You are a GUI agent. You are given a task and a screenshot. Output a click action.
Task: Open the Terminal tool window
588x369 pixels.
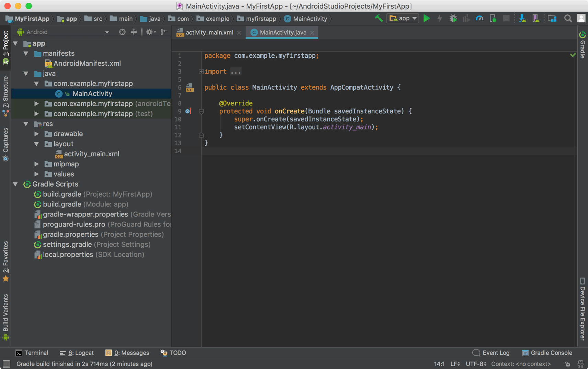pyautogui.click(x=32, y=353)
